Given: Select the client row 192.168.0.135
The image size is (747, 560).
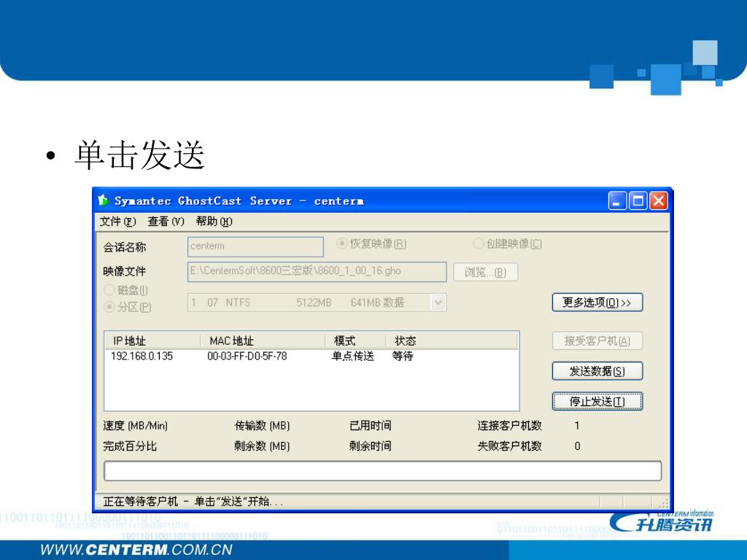Looking at the screenshot, I should click(x=311, y=356).
